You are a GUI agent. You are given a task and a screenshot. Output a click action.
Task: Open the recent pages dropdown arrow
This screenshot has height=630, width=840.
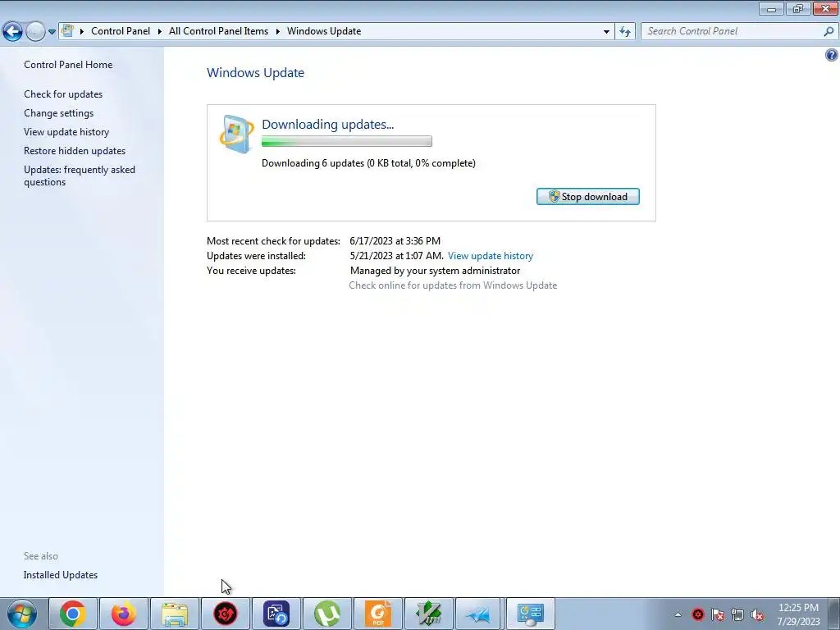(52, 32)
